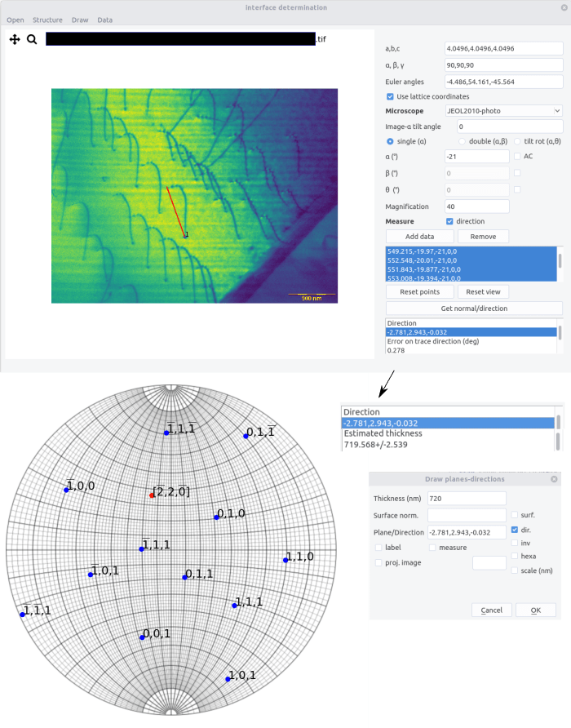Activate the magnifier zoom tool
This screenshot has height=728, width=571.
32,39
